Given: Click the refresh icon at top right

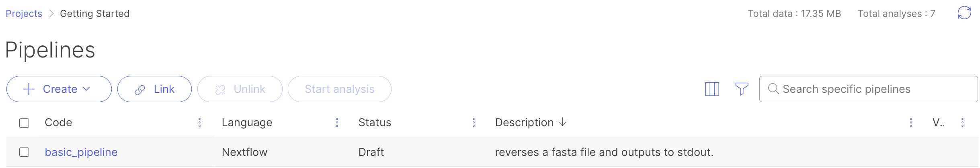Looking at the screenshot, I should click(x=964, y=13).
